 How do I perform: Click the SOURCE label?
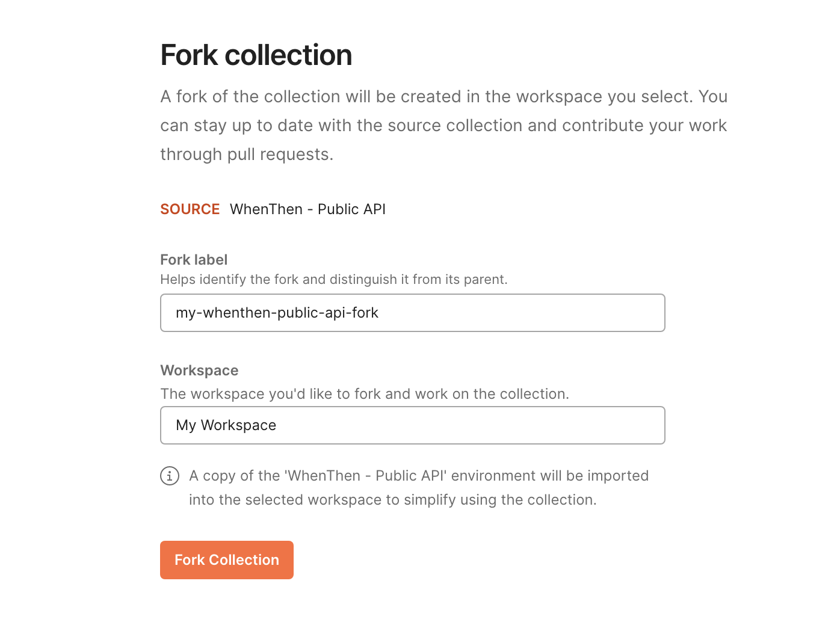coord(190,209)
